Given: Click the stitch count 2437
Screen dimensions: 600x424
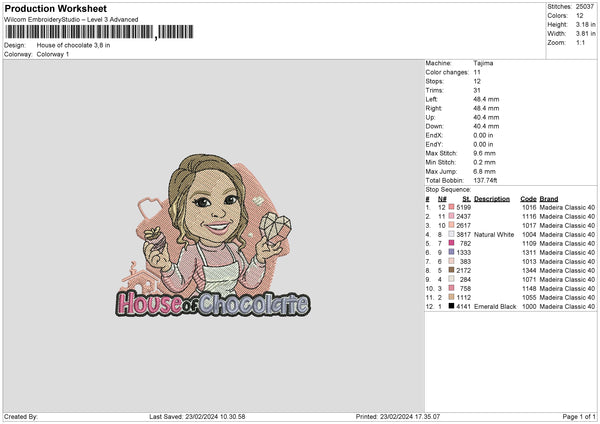Looking at the screenshot, I should pos(463,217).
